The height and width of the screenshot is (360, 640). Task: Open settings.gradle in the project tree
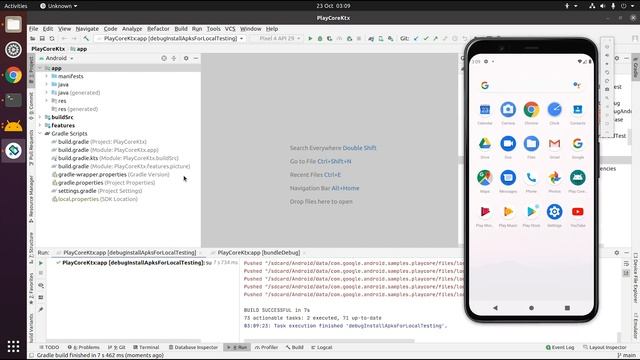point(97,191)
